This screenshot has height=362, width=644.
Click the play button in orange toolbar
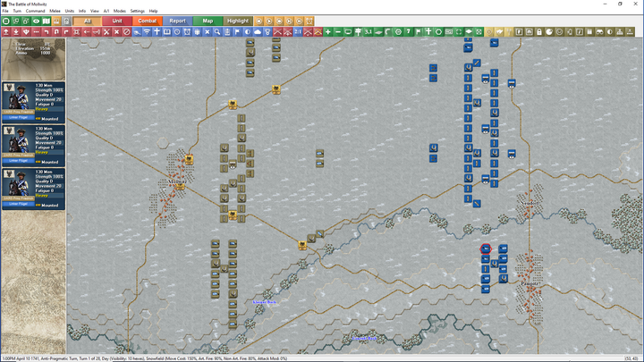[269, 21]
